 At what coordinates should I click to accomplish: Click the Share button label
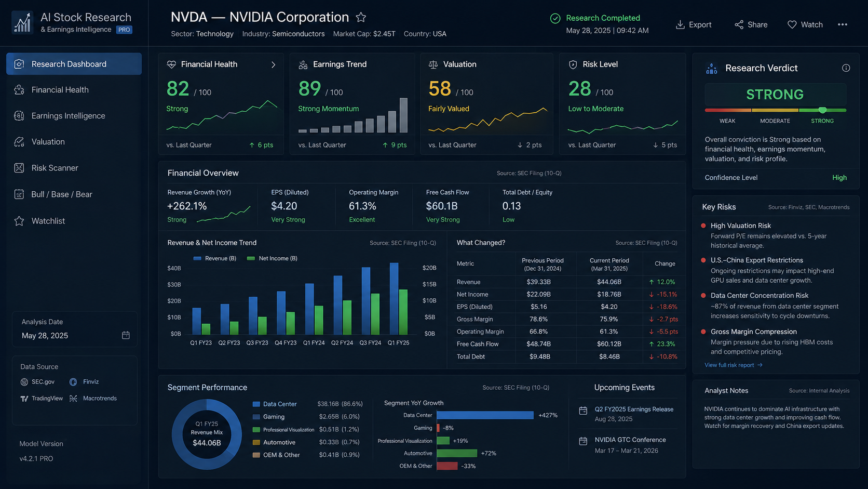pyautogui.click(x=757, y=24)
